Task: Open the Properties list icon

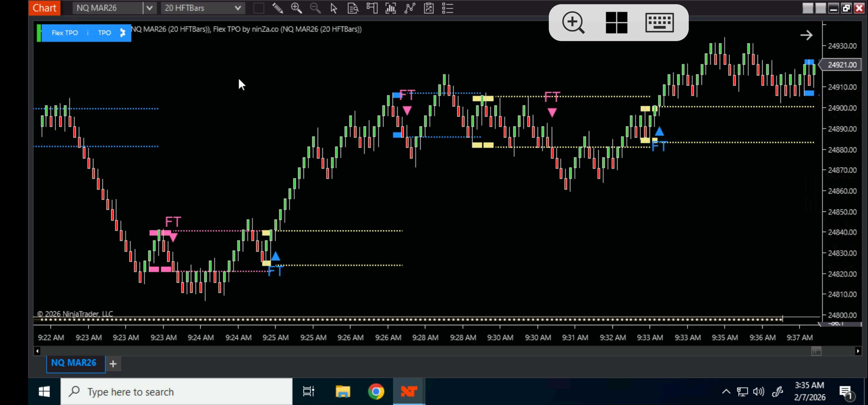Action: (x=447, y=8)
